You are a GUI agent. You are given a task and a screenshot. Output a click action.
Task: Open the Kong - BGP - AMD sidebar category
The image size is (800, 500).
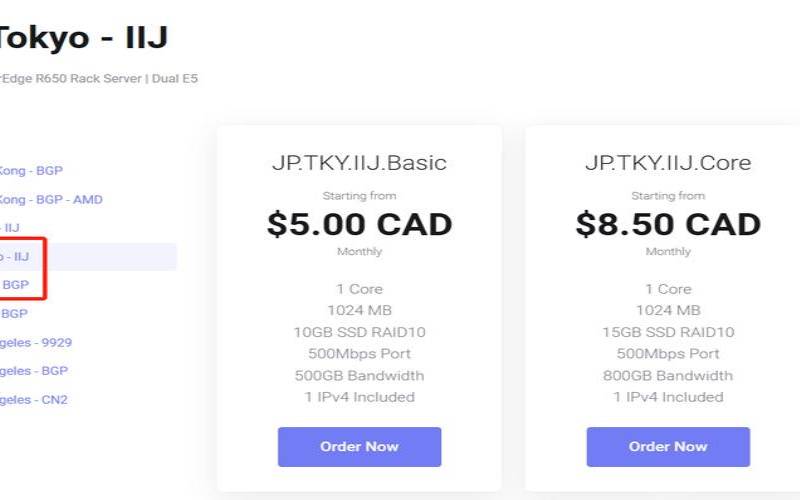[x=50, y=199]
